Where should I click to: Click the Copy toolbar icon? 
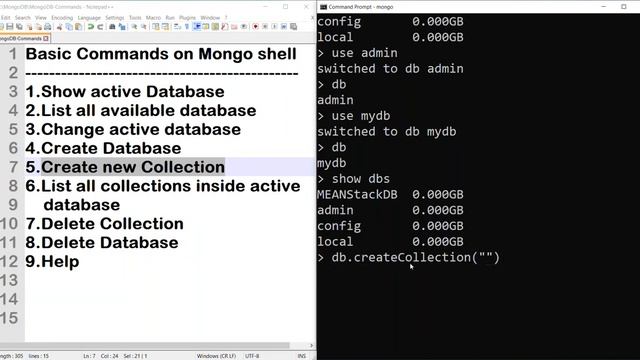pos(69,27)
